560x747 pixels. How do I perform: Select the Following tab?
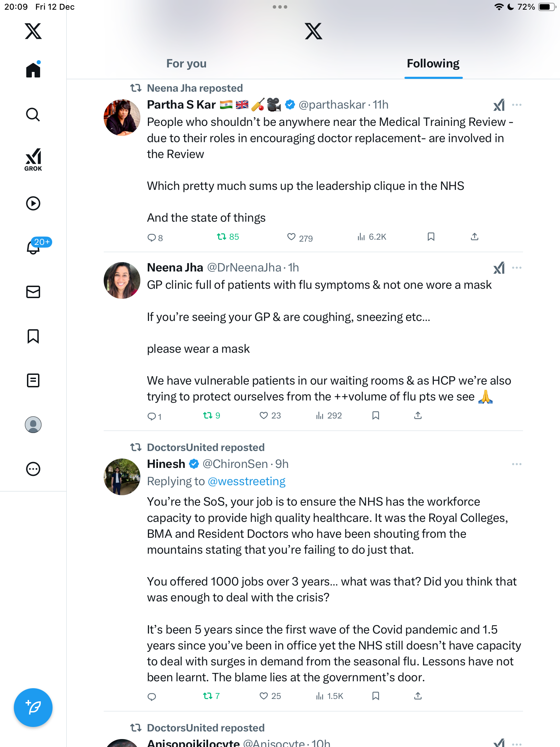coord(433,64)
